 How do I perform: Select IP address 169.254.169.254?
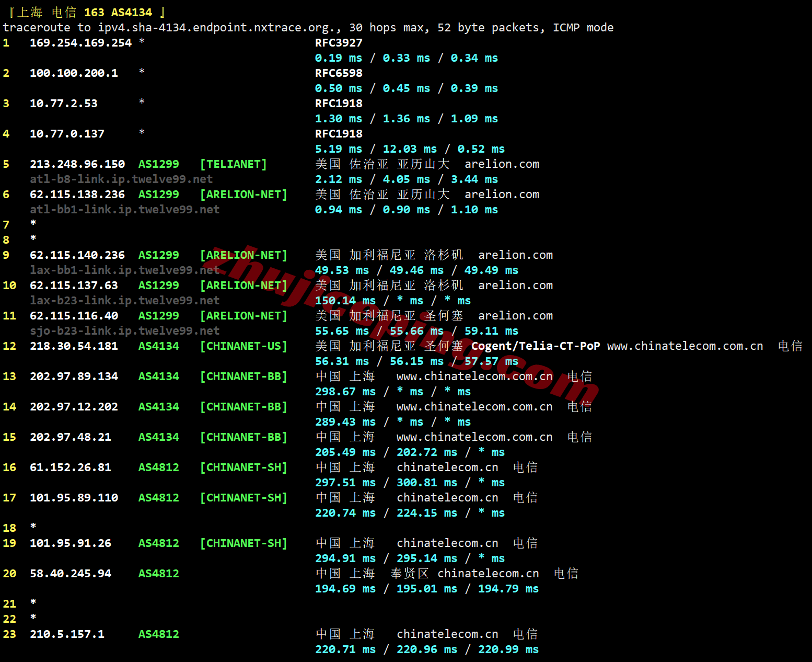click(80, 43)
